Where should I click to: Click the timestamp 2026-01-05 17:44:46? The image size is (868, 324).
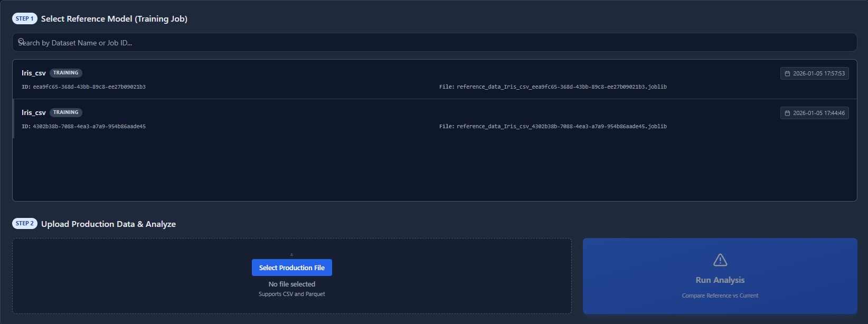coord(818,113)
